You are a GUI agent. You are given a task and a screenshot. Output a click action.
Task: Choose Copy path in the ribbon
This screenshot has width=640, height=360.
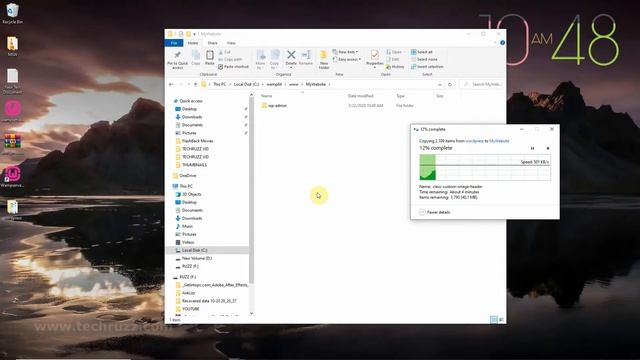click(x=230, y=59)
